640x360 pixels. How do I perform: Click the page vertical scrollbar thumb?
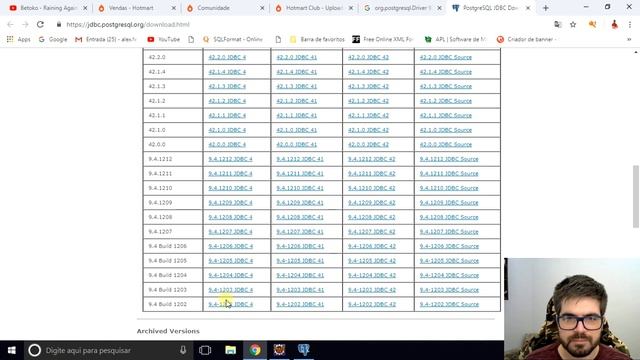tap(636, 196)
